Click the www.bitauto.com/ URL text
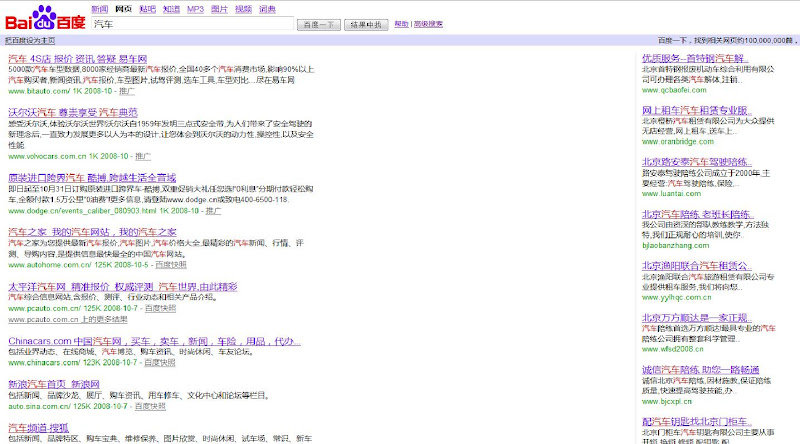The height and width of the screenshot is (444, 800). pos(39,91)
